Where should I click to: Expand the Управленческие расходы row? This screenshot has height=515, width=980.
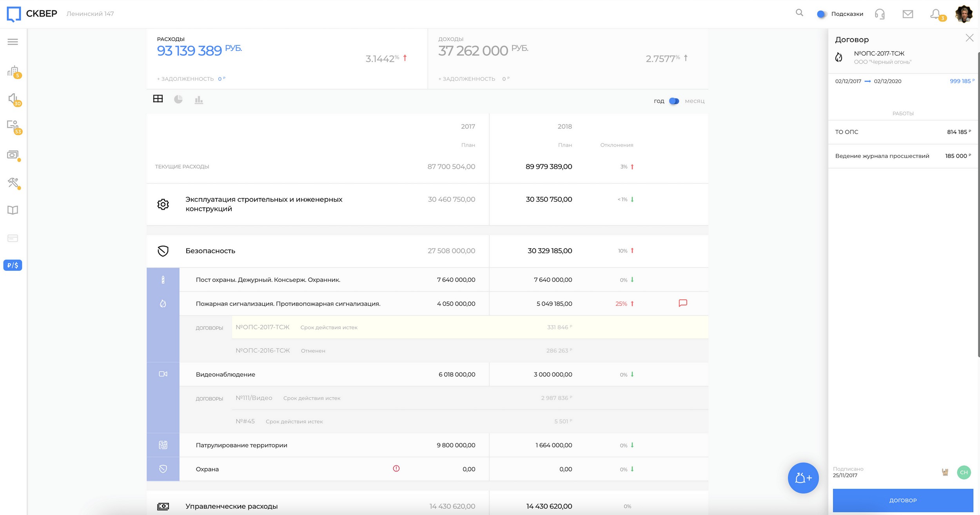click(x=231, y=506)
